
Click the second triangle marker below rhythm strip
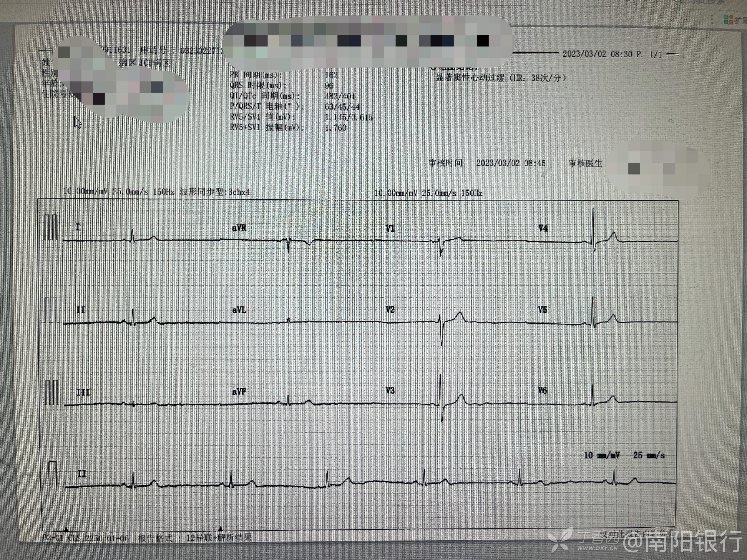[x=220, y=528]
